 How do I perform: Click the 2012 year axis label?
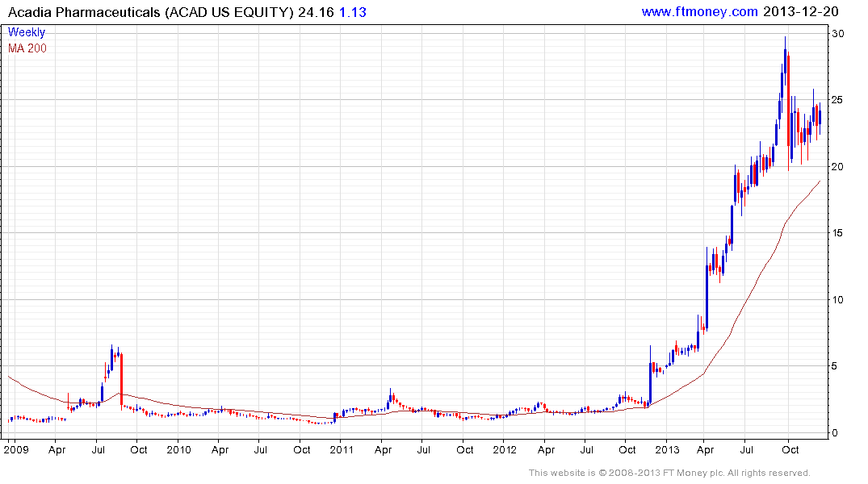[505, 449]
